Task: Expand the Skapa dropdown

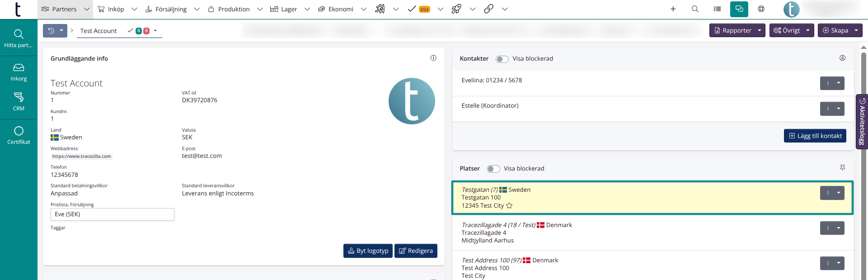Action: tap(856, 31)
